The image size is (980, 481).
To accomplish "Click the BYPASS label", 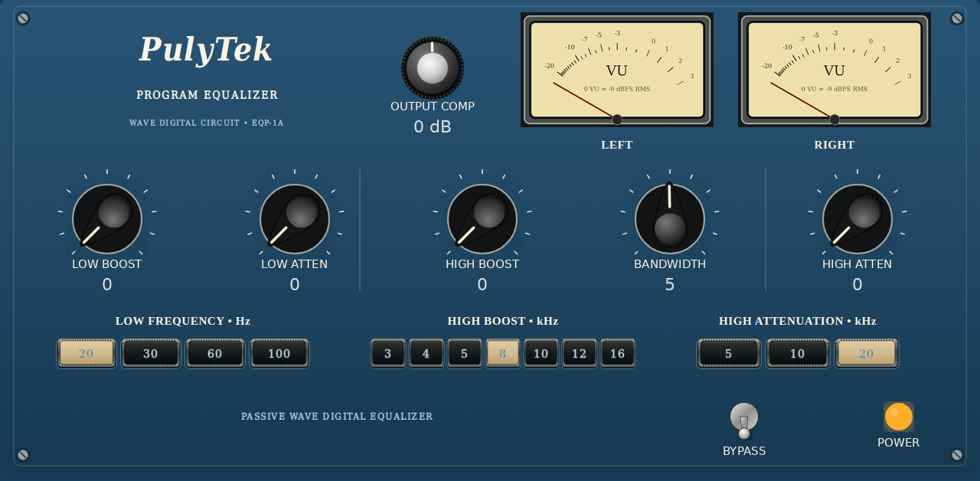I will pyautogui.click(x=744, y=451).
